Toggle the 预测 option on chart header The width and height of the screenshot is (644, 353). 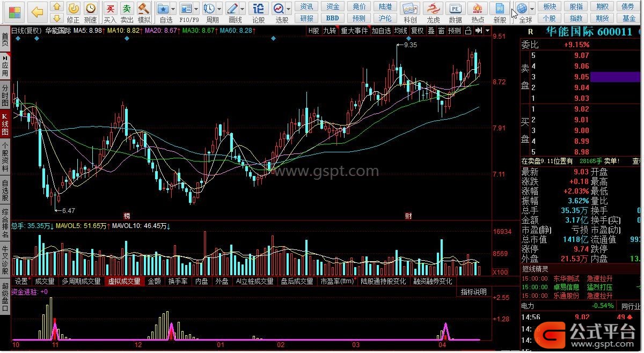point(455,31)
